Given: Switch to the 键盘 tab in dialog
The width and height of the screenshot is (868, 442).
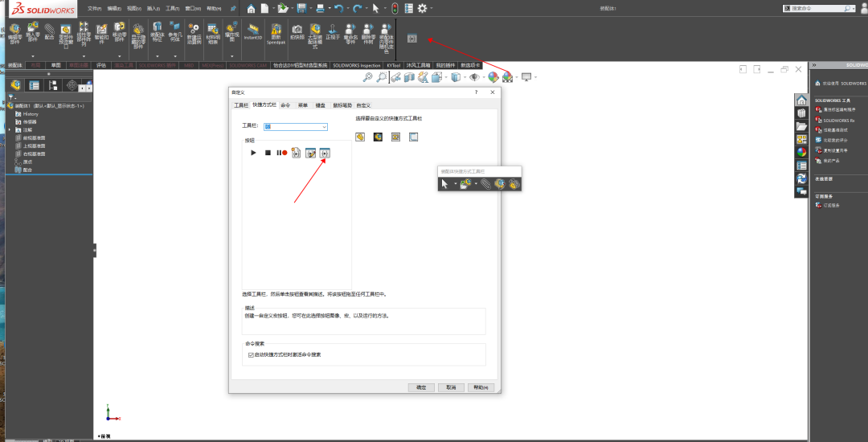Looking at the screenshot, I should (321, 104).
